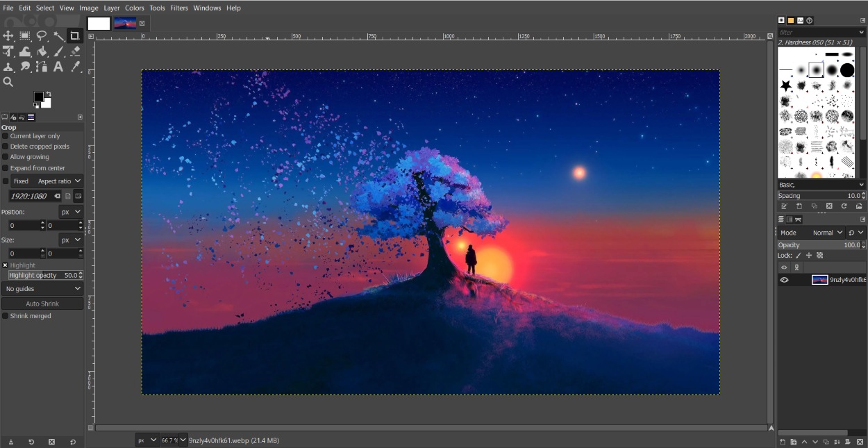Open the brush group dropdown showing Basic
This screenshot has height=448, width=868.
[x=819, y=185]
